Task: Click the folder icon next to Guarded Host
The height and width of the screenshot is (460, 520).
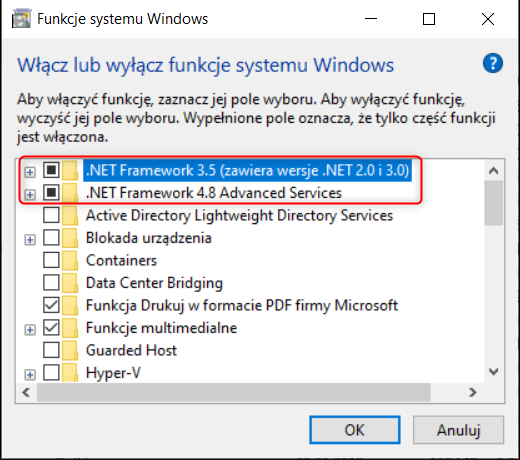Action: (70, 351)
